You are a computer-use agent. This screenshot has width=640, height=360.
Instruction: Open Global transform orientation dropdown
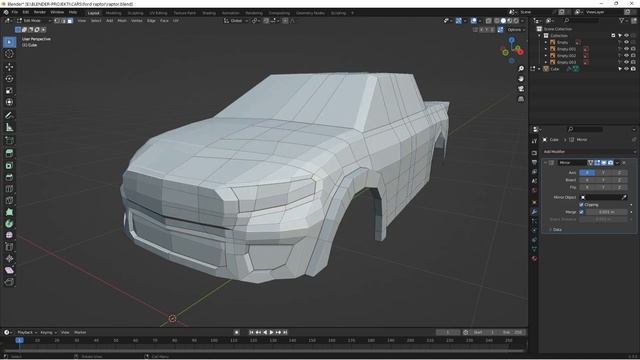point(236,20)
